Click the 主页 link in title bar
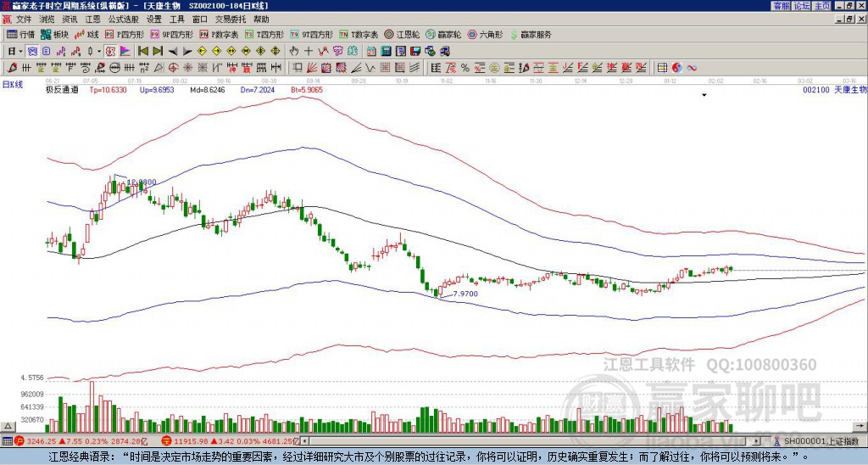This screenshot has height=465, width=868. click(x=822, y=6)
